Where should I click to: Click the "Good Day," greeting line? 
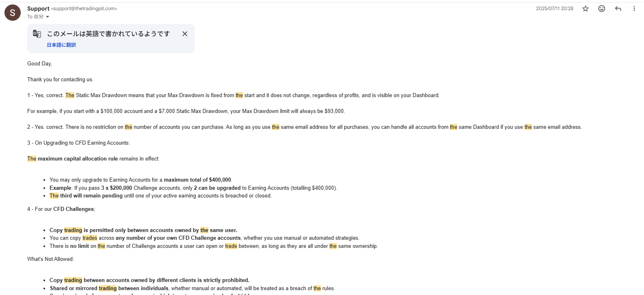[39, 63]
